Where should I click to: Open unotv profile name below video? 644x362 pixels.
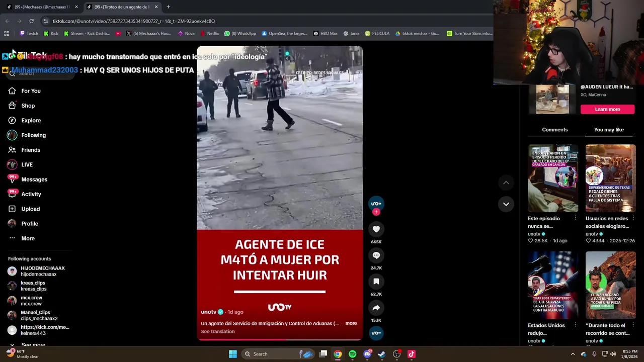[208, 312]
